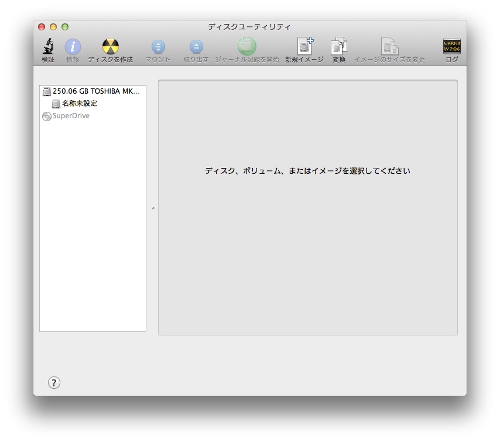
Task: Click the sidebar splitter handle
Action: click(153, 208)
